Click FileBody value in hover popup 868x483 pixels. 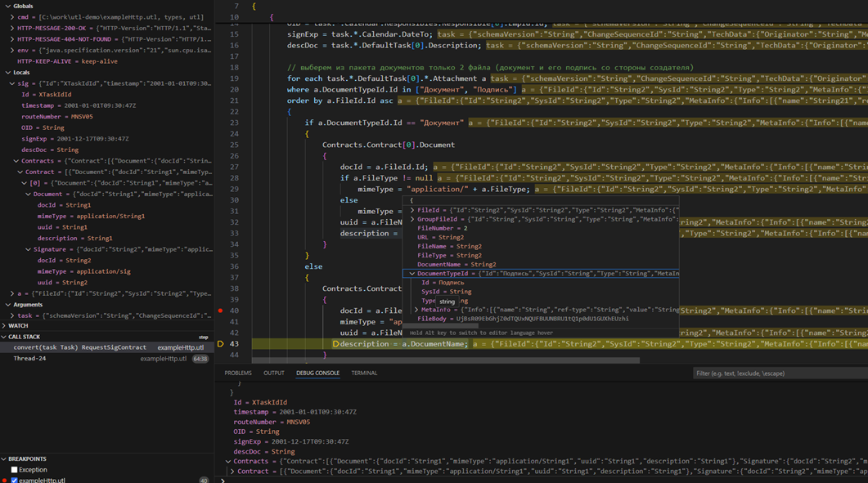point(542,319)
